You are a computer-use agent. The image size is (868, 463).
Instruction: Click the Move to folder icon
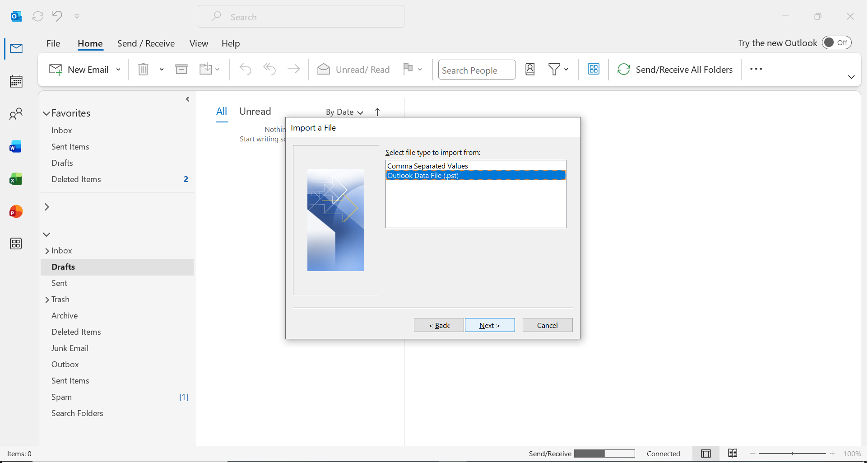tap(206, 69)
